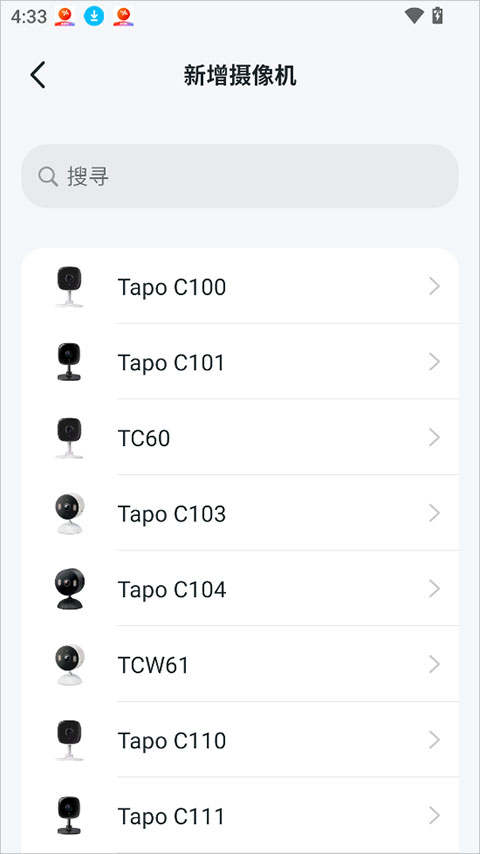This screenshot has height=854, width=480.
Task: Tap the download notification in status bar
Action: coord(94,16)
